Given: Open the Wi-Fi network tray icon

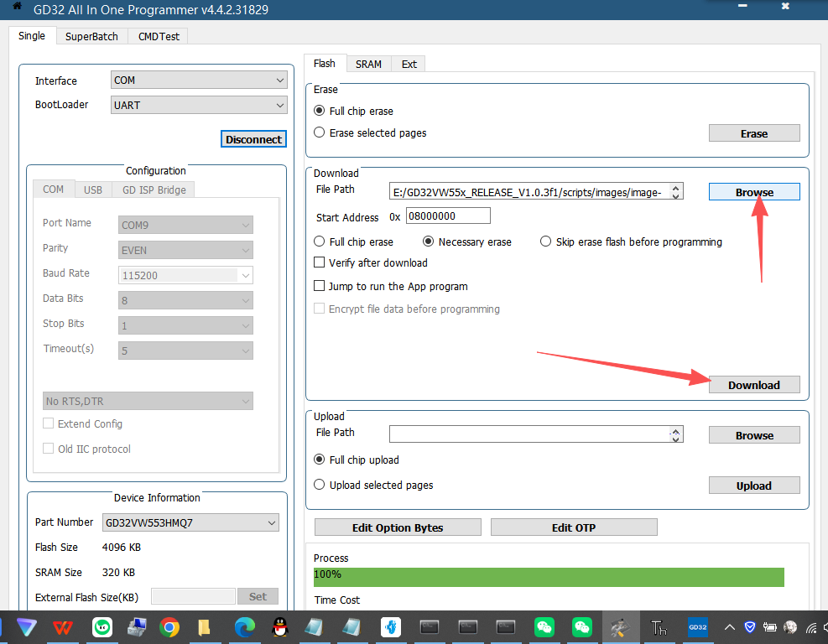Looking at the screenshot, I should (811, 627).
